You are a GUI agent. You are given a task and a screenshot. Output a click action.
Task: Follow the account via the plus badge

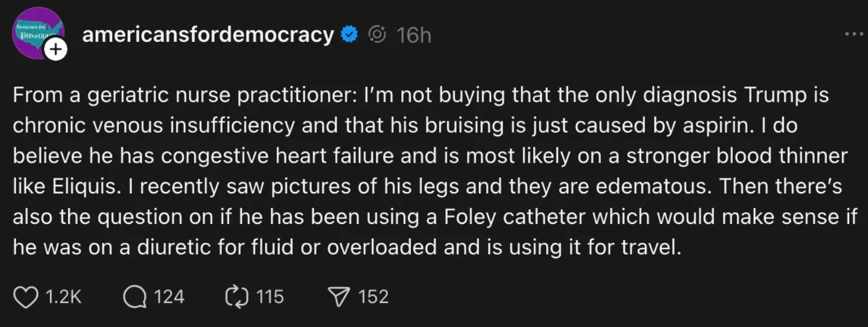[55, 50]
